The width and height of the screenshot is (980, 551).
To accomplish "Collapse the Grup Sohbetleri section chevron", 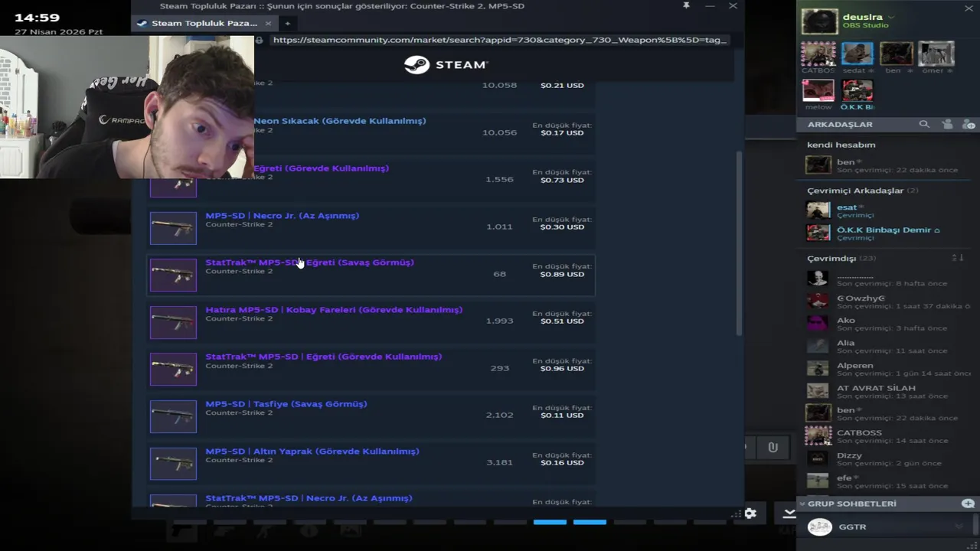I will pyautogui.click(x=802, y=504).
